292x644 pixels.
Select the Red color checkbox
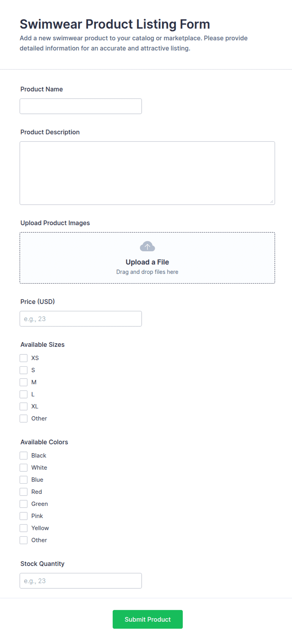click(24, 492)
